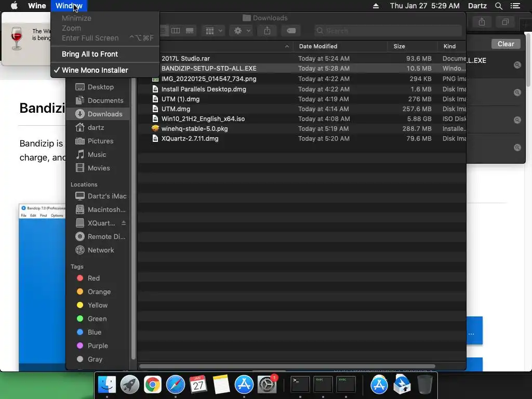532x399 pixels.
Task: Click the Finder Edit Tags icon
Action: 291,31
